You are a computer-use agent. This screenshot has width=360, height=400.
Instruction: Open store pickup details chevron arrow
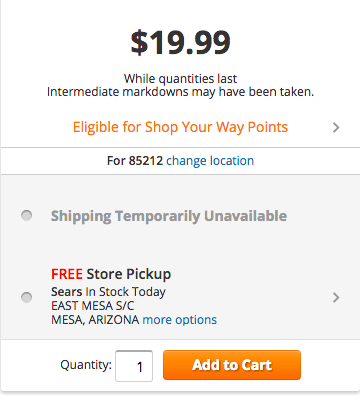tap(336, 297)
